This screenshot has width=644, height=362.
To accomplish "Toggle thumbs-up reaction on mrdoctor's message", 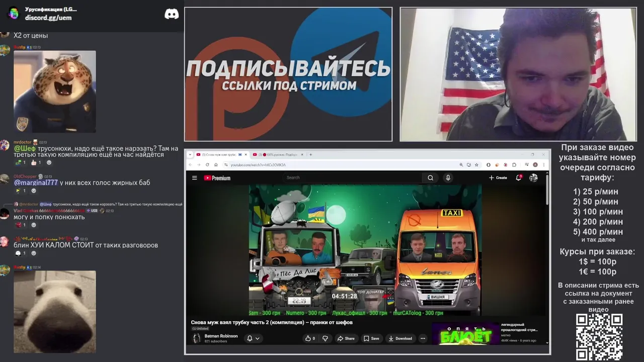I will pos(36,162).
